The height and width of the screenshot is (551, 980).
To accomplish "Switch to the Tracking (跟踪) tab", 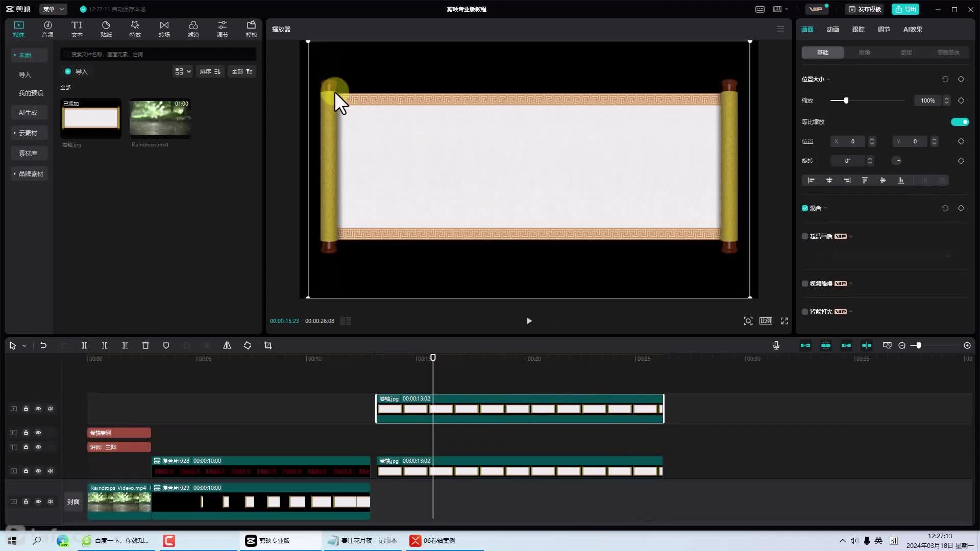I will 858,30.
